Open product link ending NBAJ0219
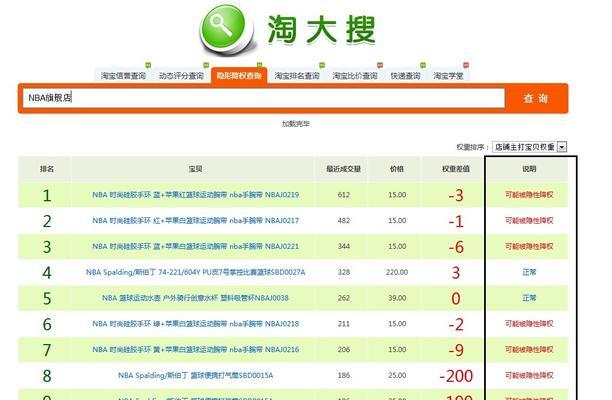 (196, 195)
